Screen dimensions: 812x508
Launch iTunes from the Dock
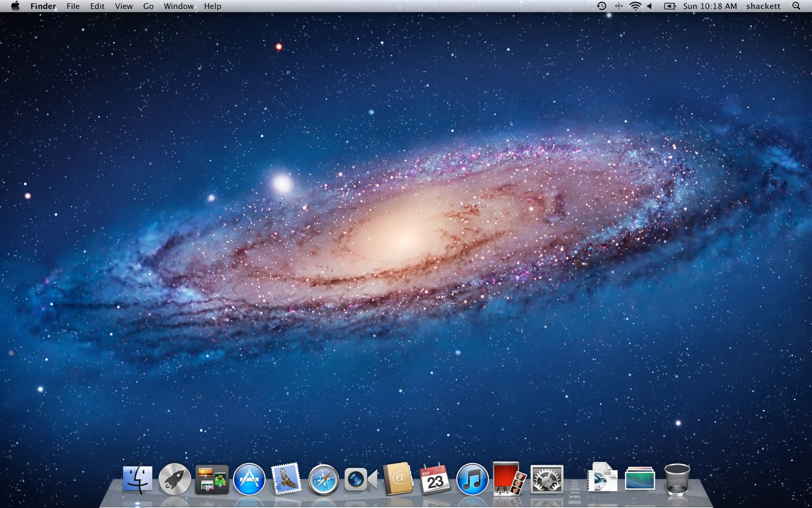[472, 479]
